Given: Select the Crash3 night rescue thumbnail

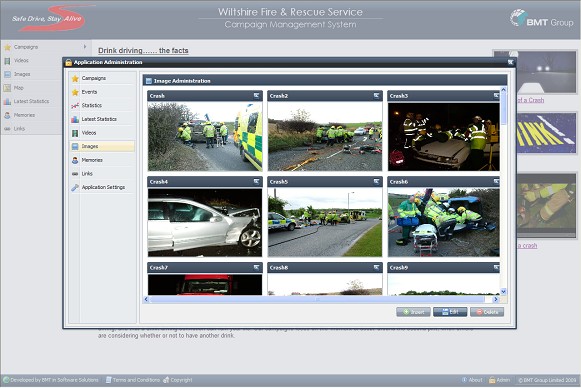Looking at the screenshot, I should [444, 136].
